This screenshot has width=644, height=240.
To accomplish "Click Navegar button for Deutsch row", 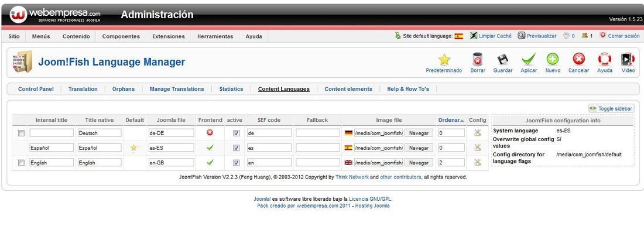I will 419,133.
